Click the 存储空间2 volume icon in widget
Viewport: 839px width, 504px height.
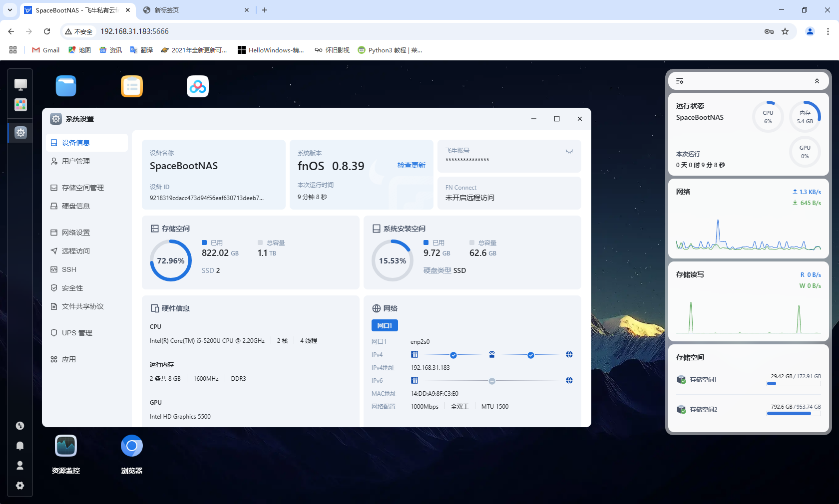pyautogui.click(x=681, y=410)
